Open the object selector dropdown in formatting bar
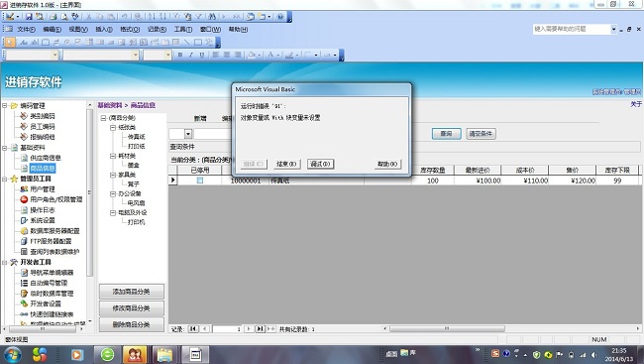Image resolution: width=644 pixels, height=364 pixels. coord(55,55)
